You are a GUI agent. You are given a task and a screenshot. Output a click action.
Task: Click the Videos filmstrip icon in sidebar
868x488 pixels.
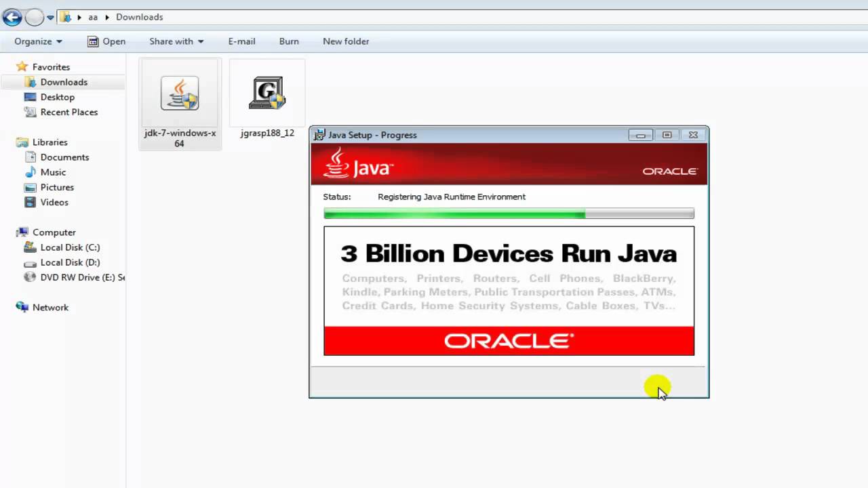pyautogui.click(x=30, y=202)
